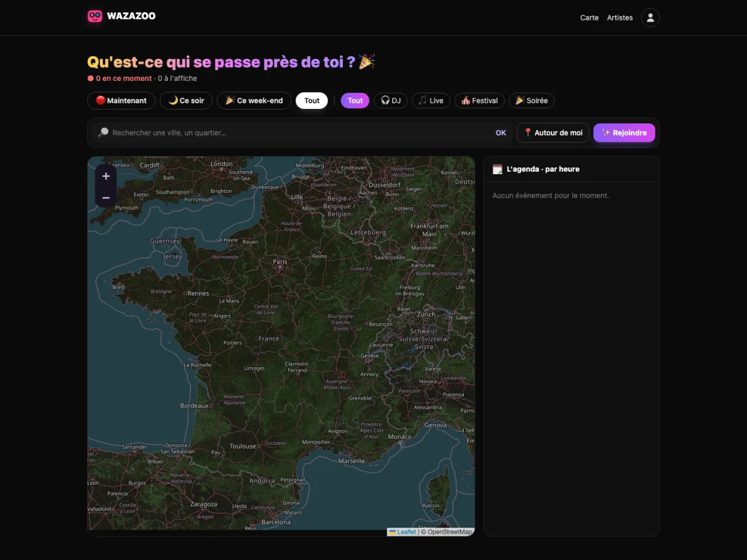Click London on the map
747x560 pixels.
pos(222,164)
